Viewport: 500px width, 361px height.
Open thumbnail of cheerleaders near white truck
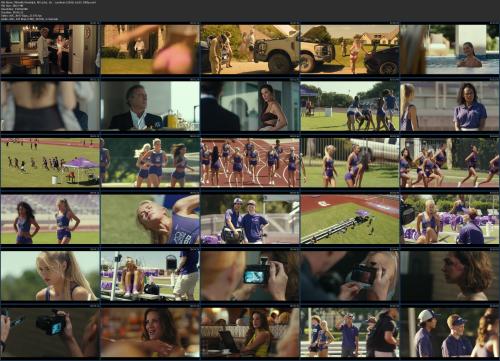pos(350,163)
